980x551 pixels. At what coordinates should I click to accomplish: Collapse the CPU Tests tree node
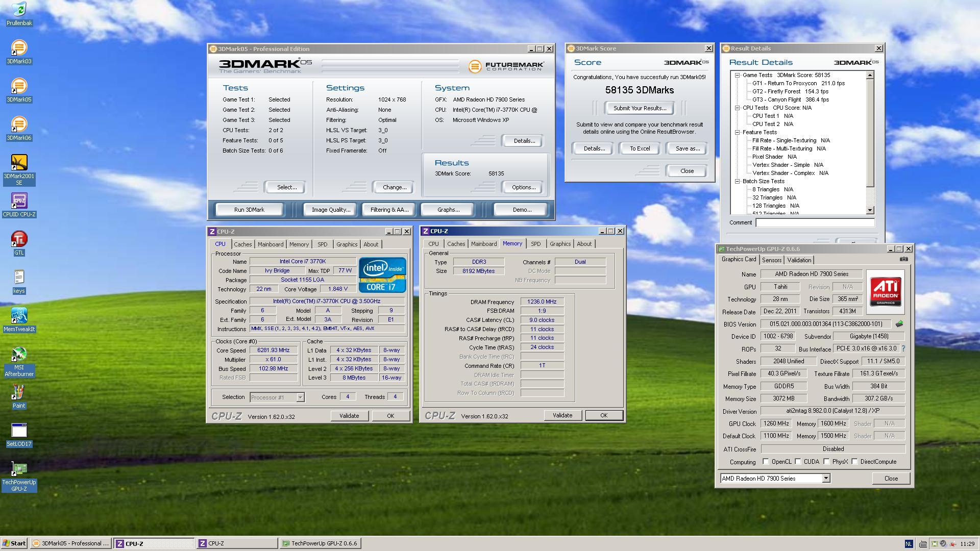(737, 108)
